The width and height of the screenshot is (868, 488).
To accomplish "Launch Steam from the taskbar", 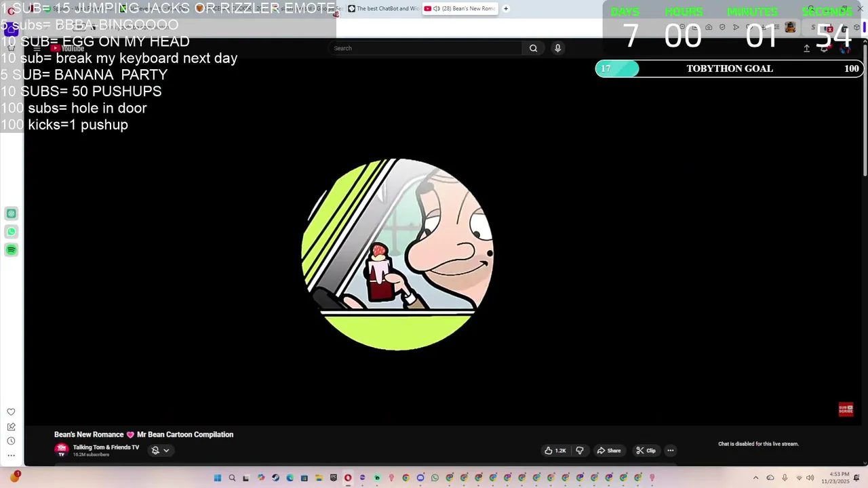I will pos(275,478).
